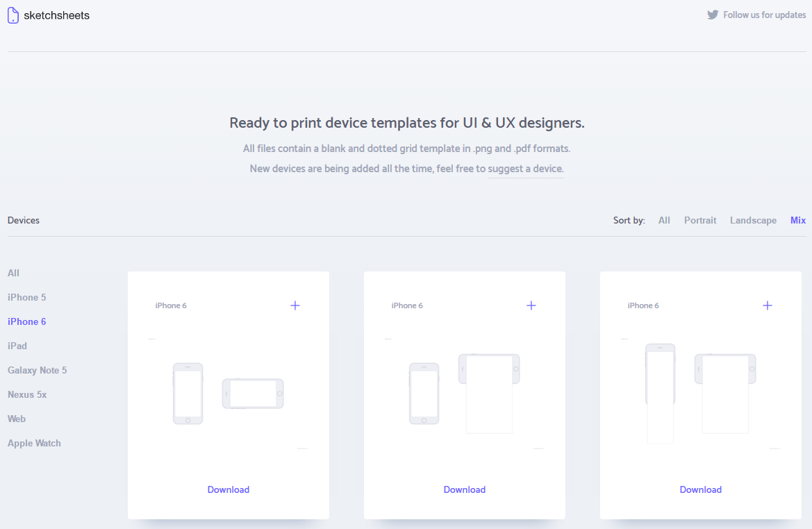Viewport: 812px width, 529px height.
Task: Click portrait and landscape phones thumbnail
Action: tap(229, 394)
